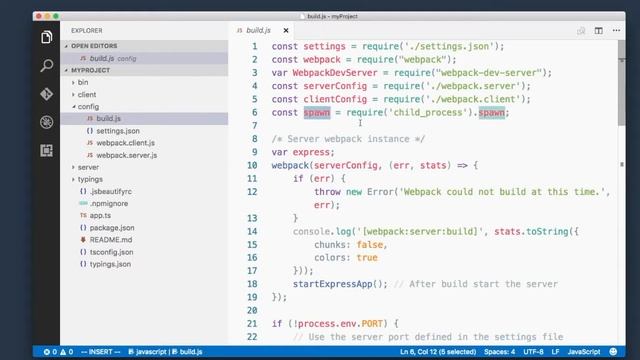Click the highlighted spawn variable on line 6

(x=317, y=113)
